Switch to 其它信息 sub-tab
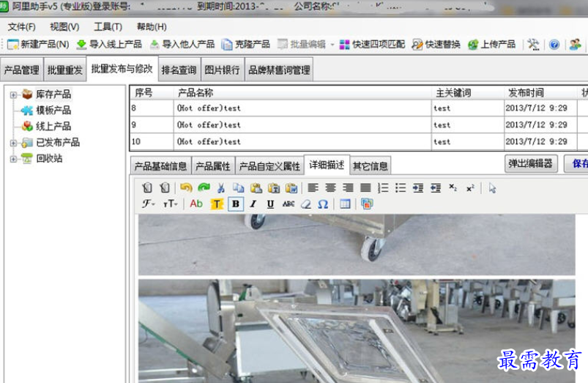 pos(371,166)
